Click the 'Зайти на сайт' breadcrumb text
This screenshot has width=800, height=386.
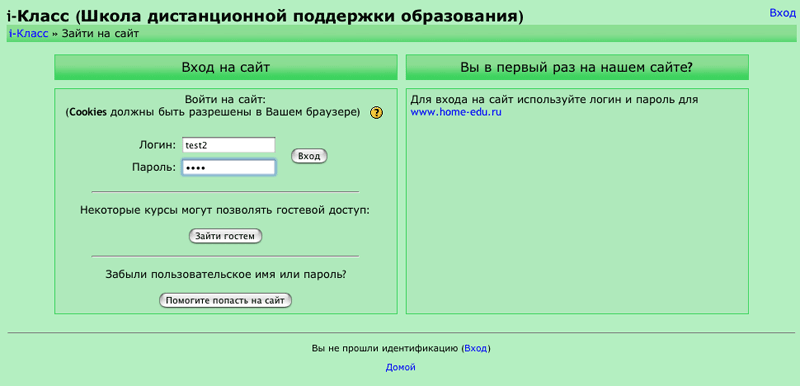(x=101, y=34)
